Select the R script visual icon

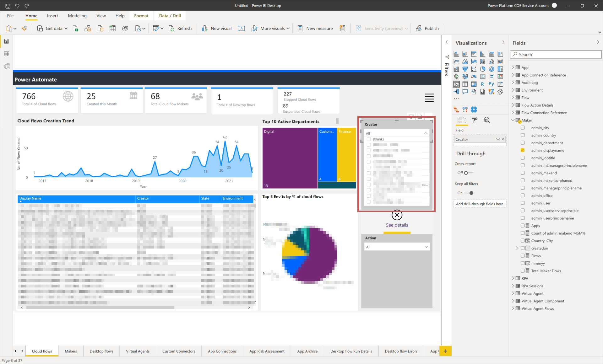[x=483, y=84]
